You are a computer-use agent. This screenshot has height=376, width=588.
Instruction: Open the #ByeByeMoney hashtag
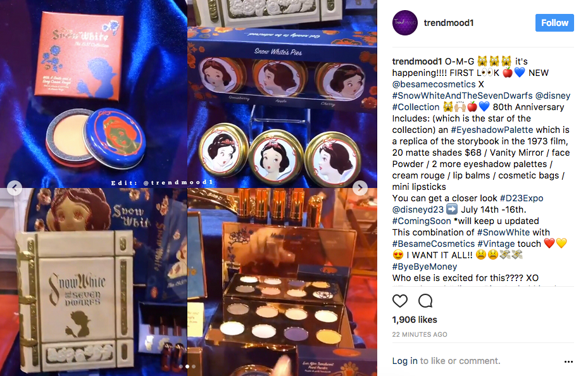[x=425, y=266]
